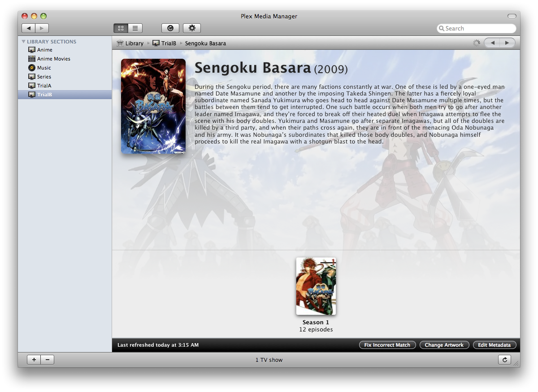
Task: Click the TrialA section TV icon
Action: click(32, 86)
